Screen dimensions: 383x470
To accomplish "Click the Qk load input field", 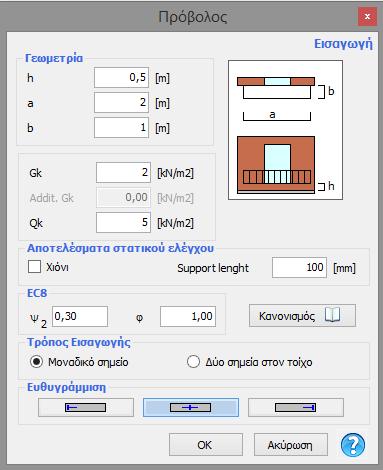I will click(123, 222).
